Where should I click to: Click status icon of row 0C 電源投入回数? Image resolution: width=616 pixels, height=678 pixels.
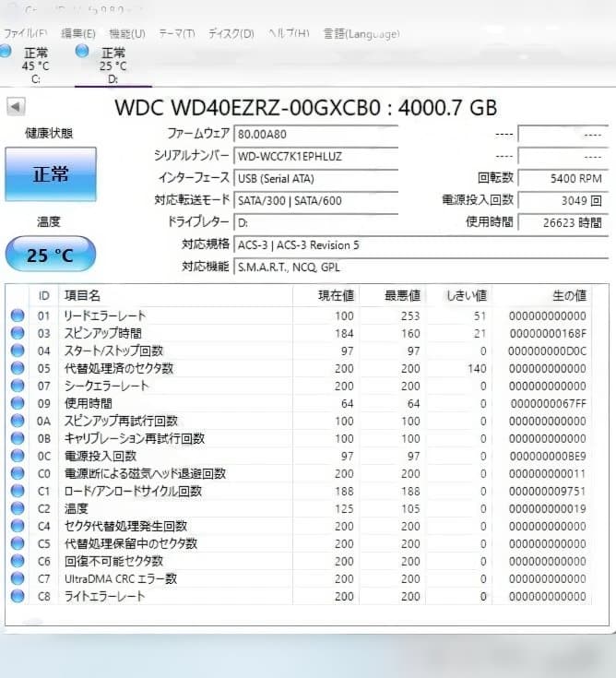pyautogui.click(x=18, y=456)
